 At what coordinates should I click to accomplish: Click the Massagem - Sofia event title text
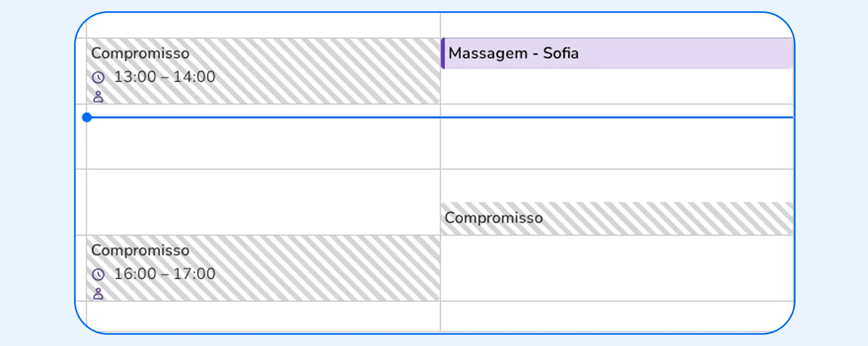(x=513, y=53)
